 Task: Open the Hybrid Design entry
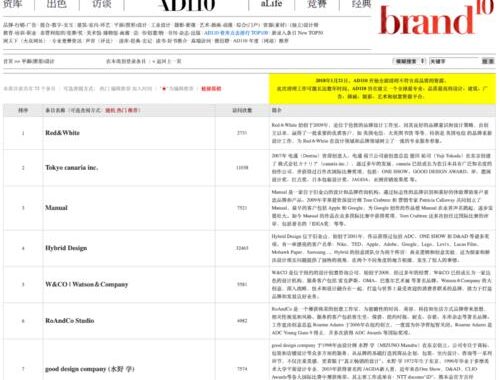coord(66,248)
